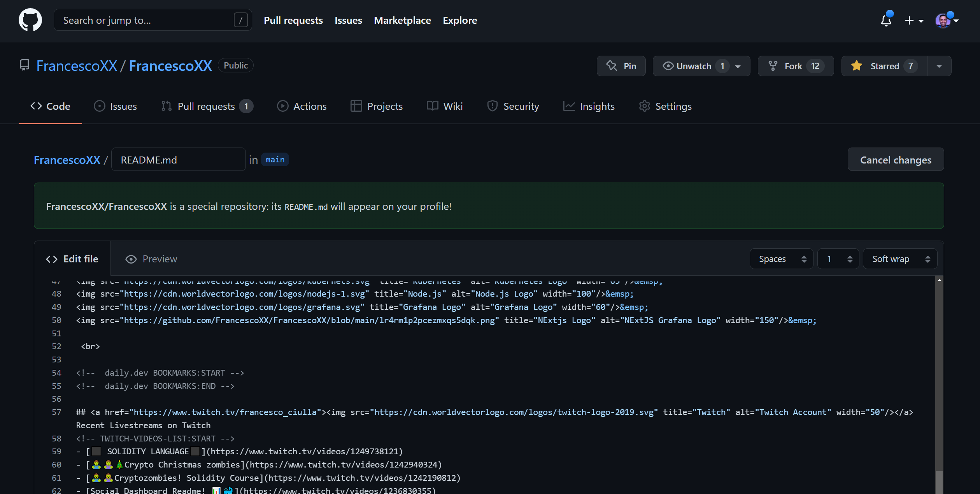Open the Insights tab
The image size is (980, 494).
point(589,106)
